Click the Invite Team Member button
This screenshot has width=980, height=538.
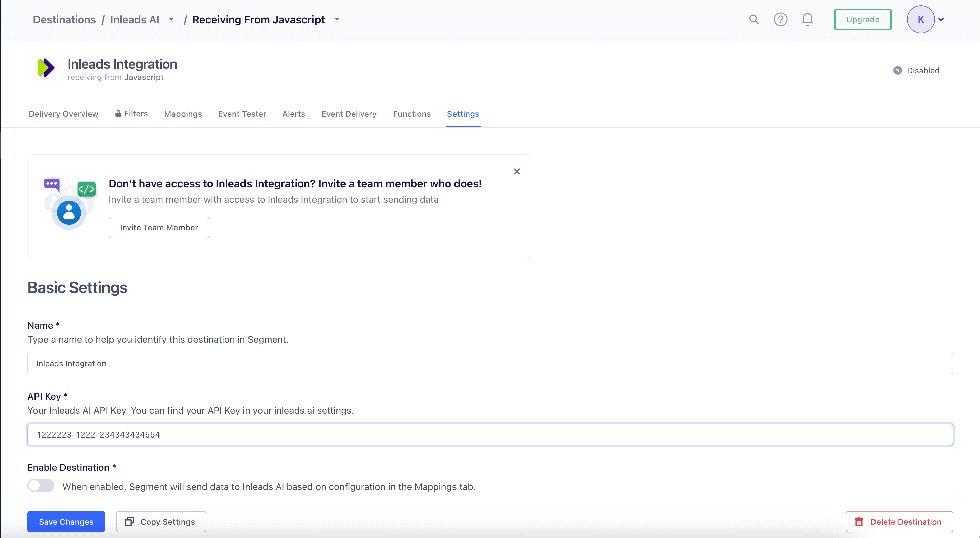click(158, 227)
